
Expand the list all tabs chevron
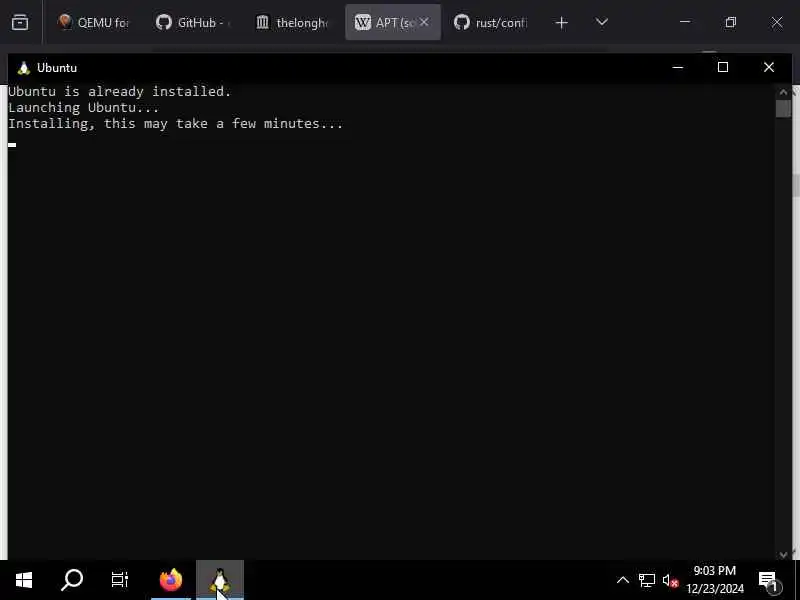tap(602, 22)
